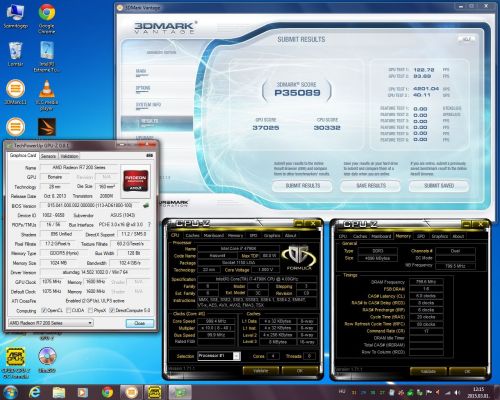Open About tab in the left CPU-Z window
This screenshot has width=500, height=400.
pos(290,235)
